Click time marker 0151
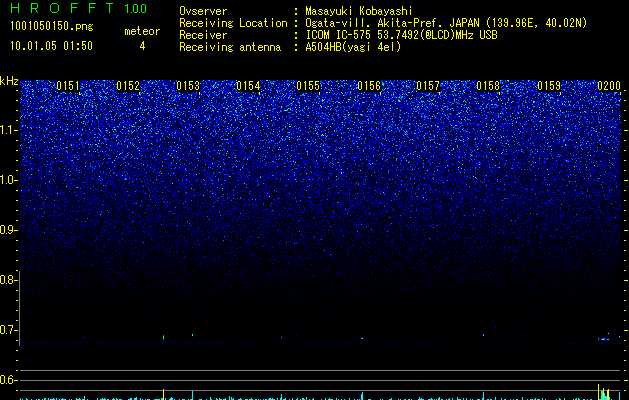 68,86
